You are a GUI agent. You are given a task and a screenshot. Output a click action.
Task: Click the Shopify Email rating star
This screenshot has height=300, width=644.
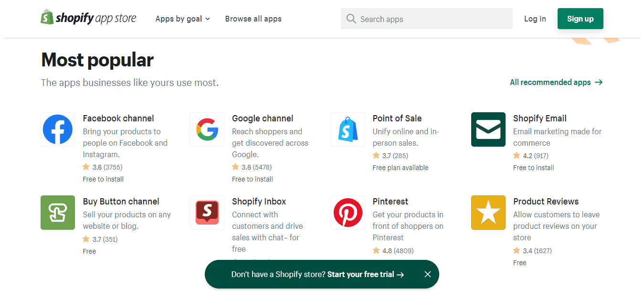click(517, 156)
